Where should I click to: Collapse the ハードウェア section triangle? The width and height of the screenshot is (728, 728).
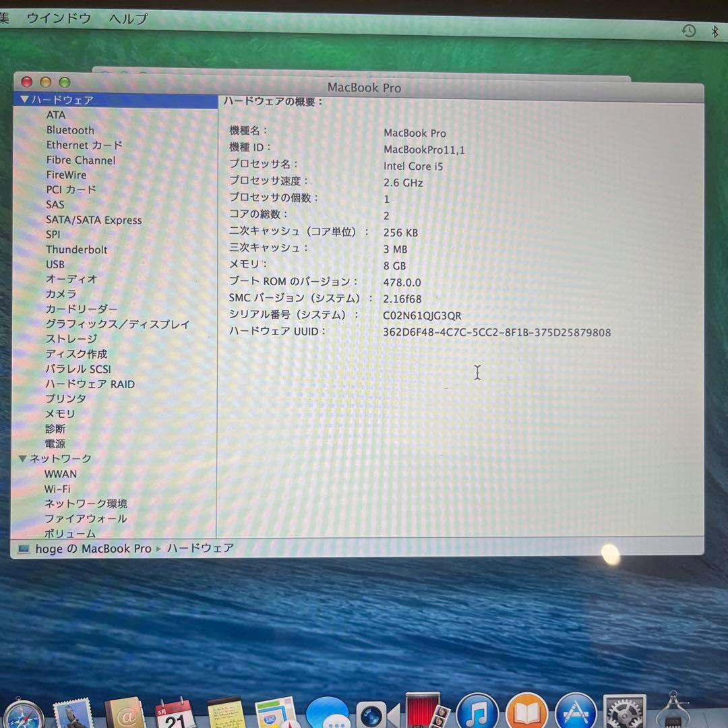click(22, 100)
